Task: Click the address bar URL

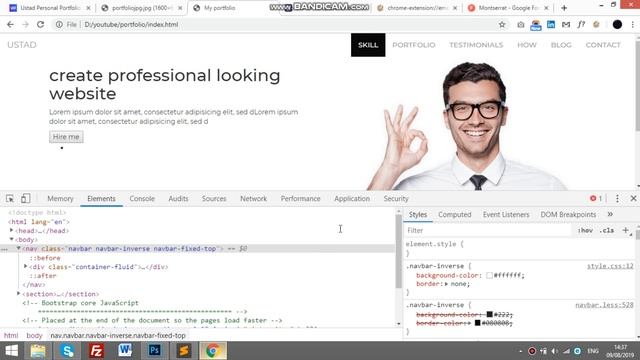Action: pos(131,24)
